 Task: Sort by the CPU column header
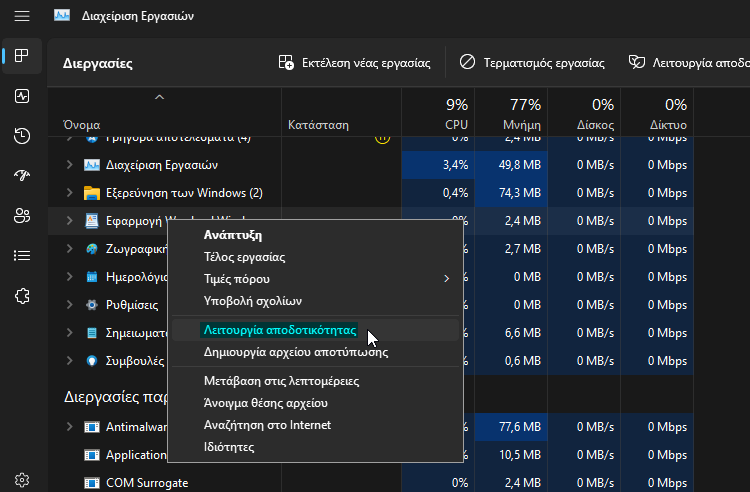click(456, 125)
